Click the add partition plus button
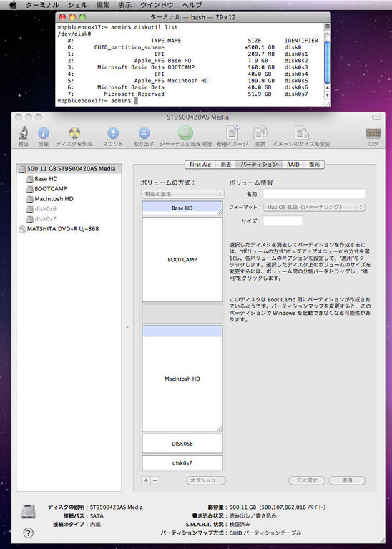This screenshot has height=549, width=392. click(x=146, y=480)
